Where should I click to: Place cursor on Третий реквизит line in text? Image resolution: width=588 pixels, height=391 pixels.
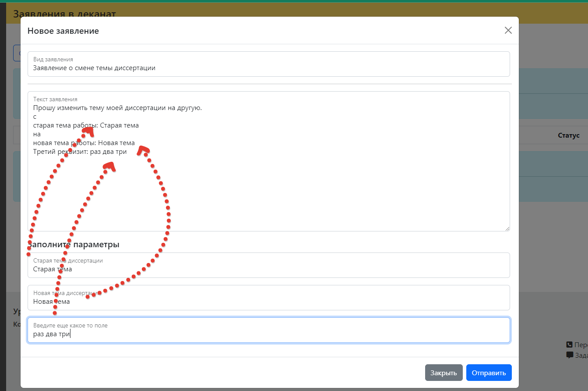(80, 152)
